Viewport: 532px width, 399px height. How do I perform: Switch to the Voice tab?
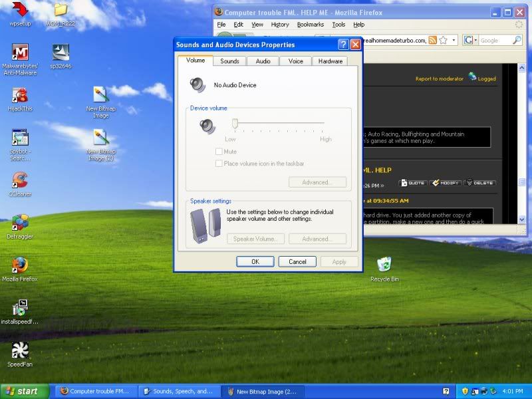295,61
